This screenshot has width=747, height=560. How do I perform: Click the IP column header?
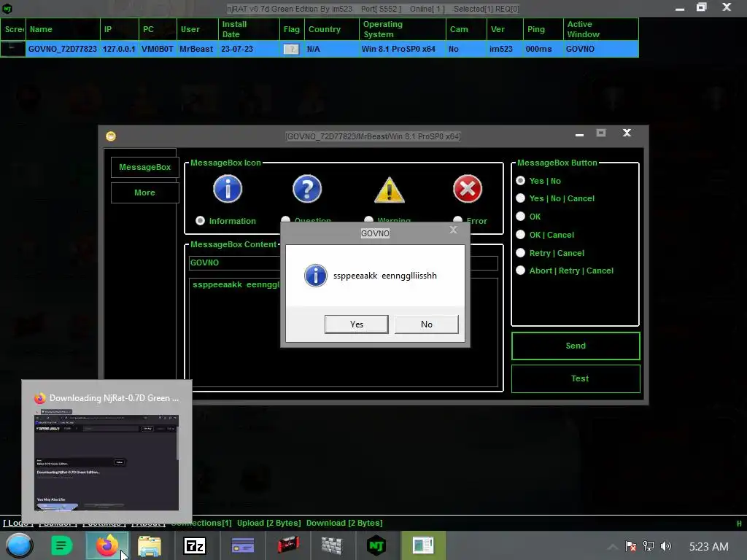120,29
